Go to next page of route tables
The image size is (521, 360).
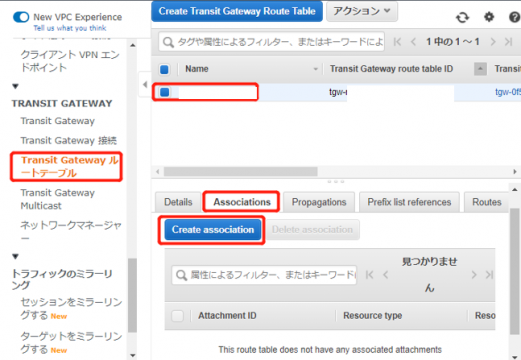tap(493, 42)
